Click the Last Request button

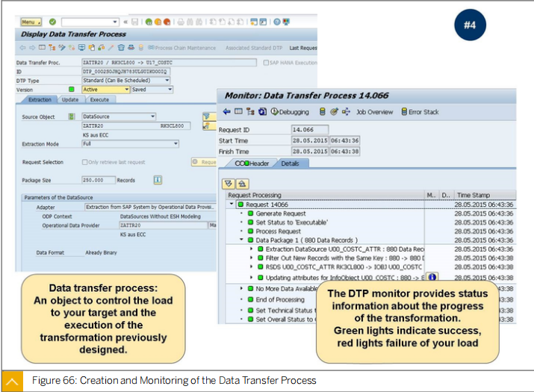click(x=303, y=48)
